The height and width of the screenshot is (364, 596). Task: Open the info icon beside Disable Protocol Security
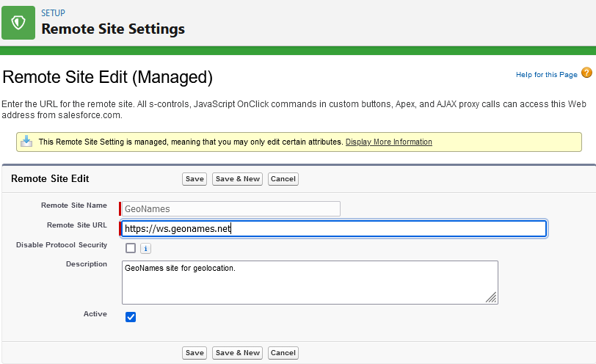click(145, 248)
